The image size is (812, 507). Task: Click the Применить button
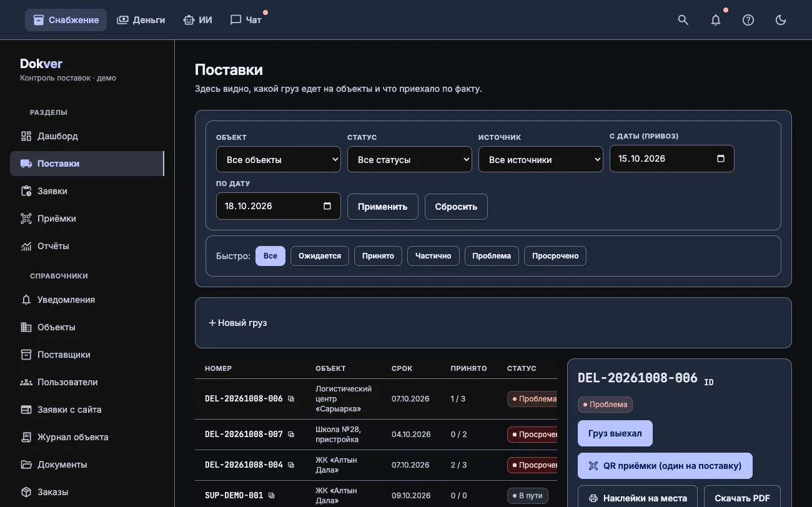(x=383, y=207)
